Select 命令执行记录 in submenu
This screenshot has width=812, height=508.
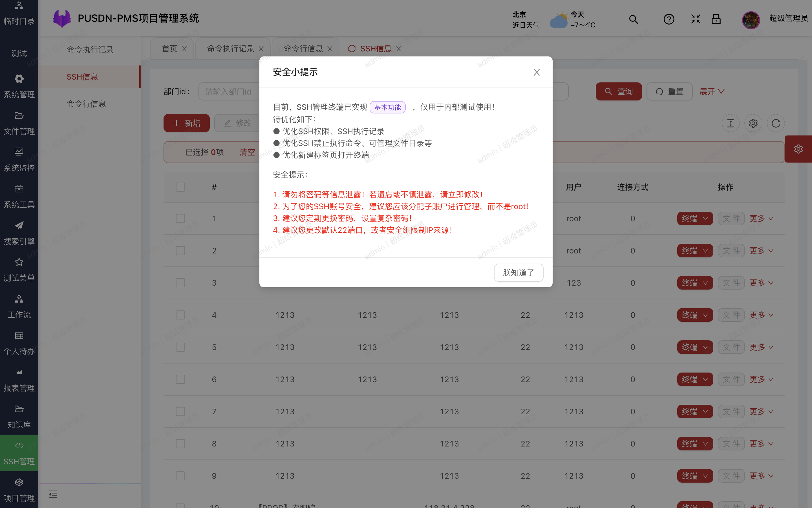click(x=90, y=50)
